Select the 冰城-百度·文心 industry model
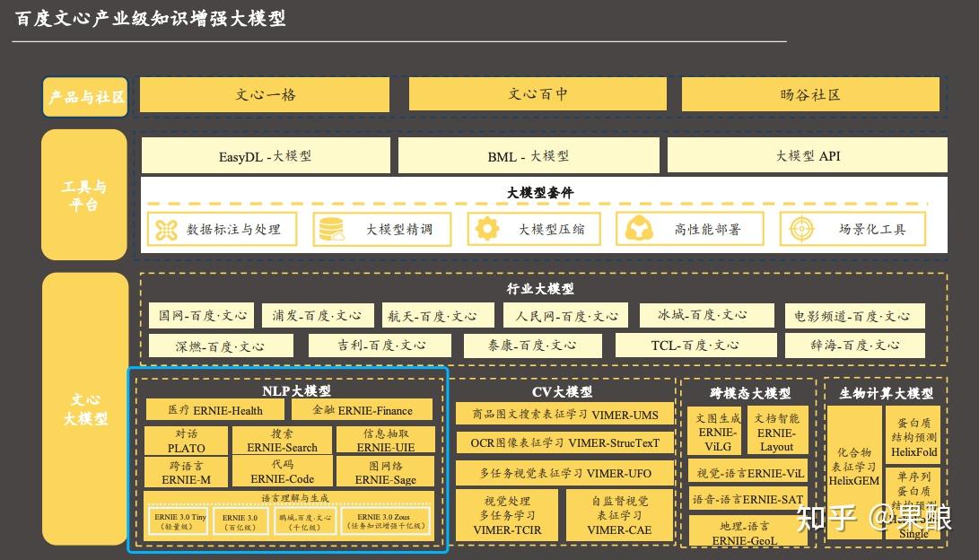 [x=707, y=315]
